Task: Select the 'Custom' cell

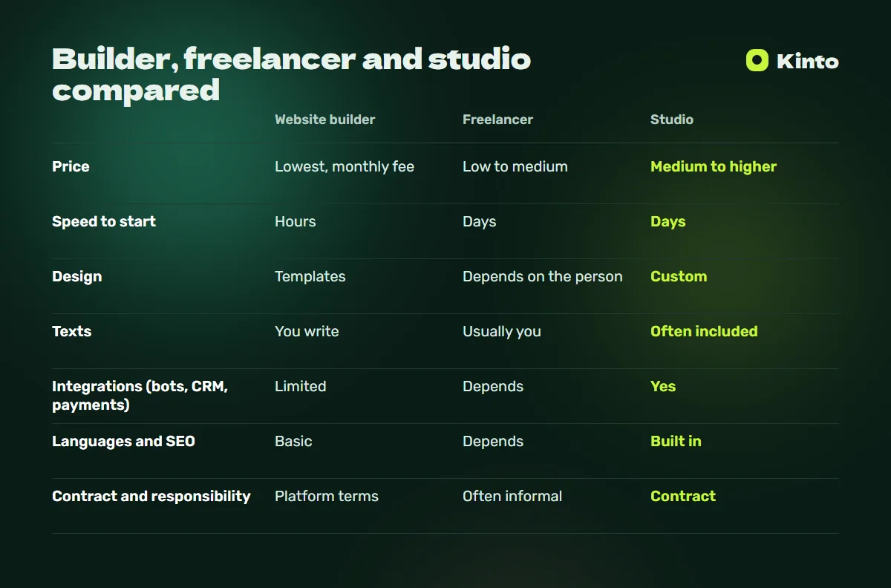Action: tap(679, 276)
